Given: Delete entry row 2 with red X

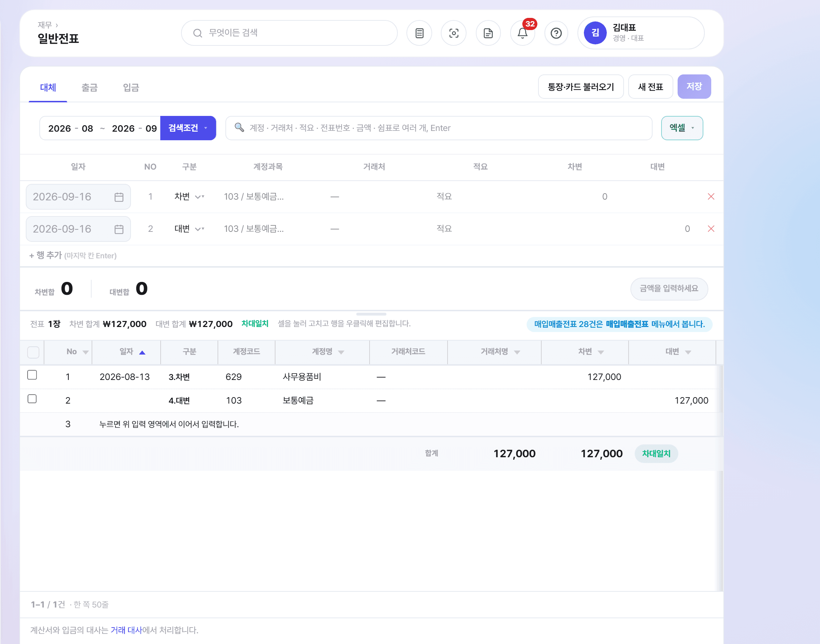Looking at the screenshot, I should pyautogui.click(x=711, y=229).
